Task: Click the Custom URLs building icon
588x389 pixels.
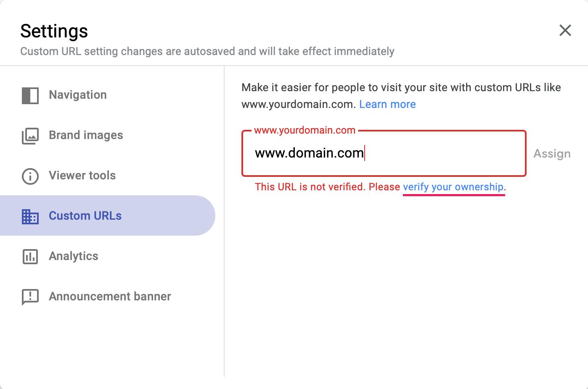Action: coord(30,216)
